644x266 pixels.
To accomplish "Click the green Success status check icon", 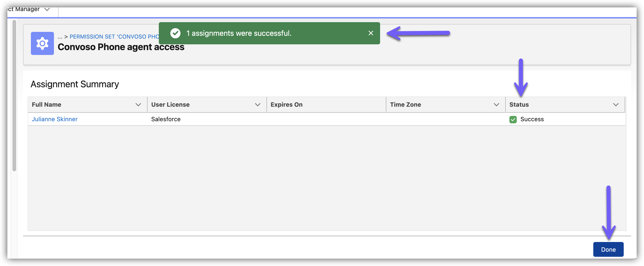I will [513, 119].
